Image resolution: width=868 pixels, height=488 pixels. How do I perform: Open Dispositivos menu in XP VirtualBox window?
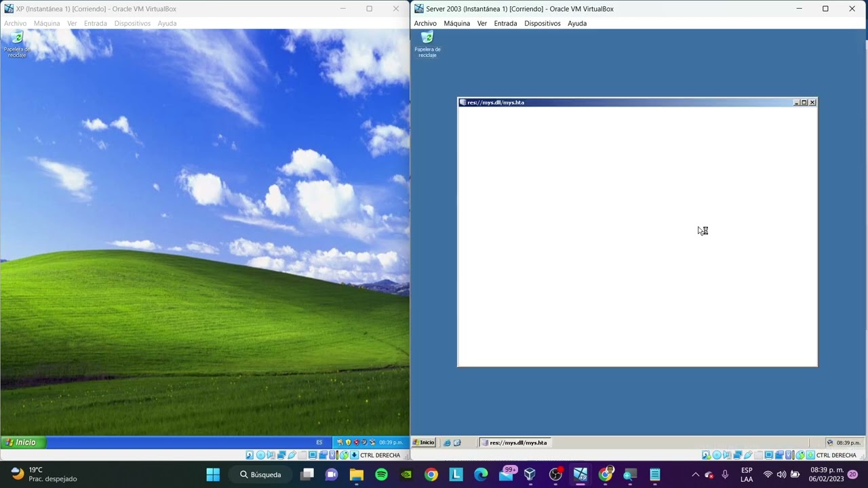coord(132,23)
